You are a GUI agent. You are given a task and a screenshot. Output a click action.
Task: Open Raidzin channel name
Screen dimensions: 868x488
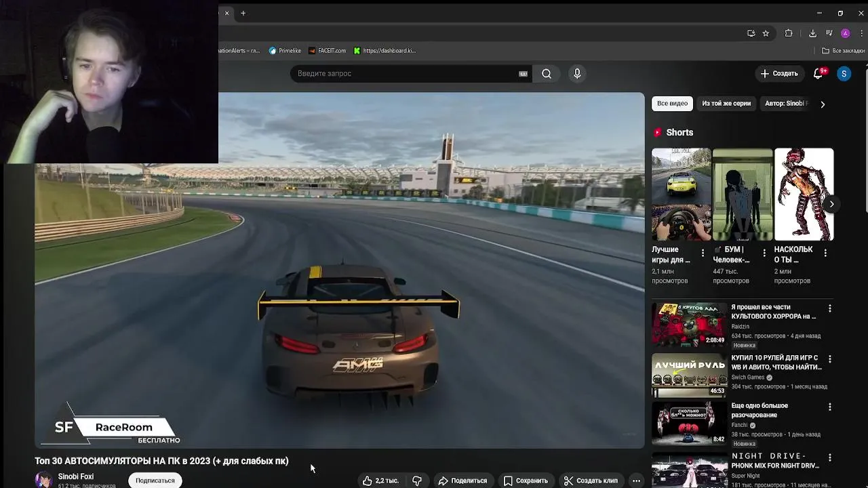(x=740, y=327)
